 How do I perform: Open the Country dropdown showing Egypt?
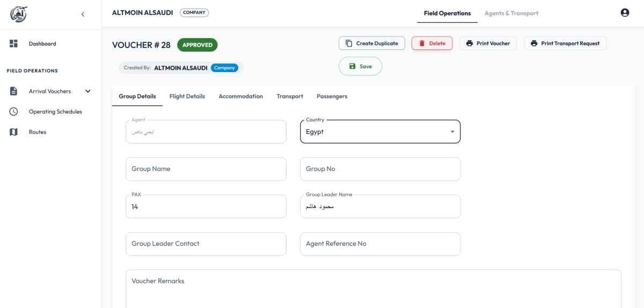click(380, 132)
